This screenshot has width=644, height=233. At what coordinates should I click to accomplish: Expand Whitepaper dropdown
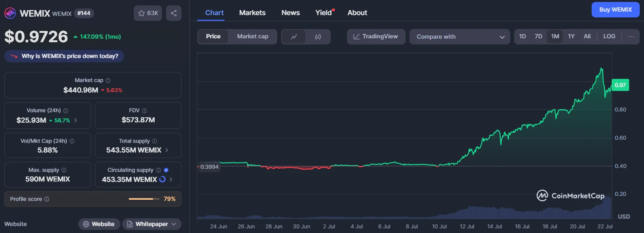(152, 224)
